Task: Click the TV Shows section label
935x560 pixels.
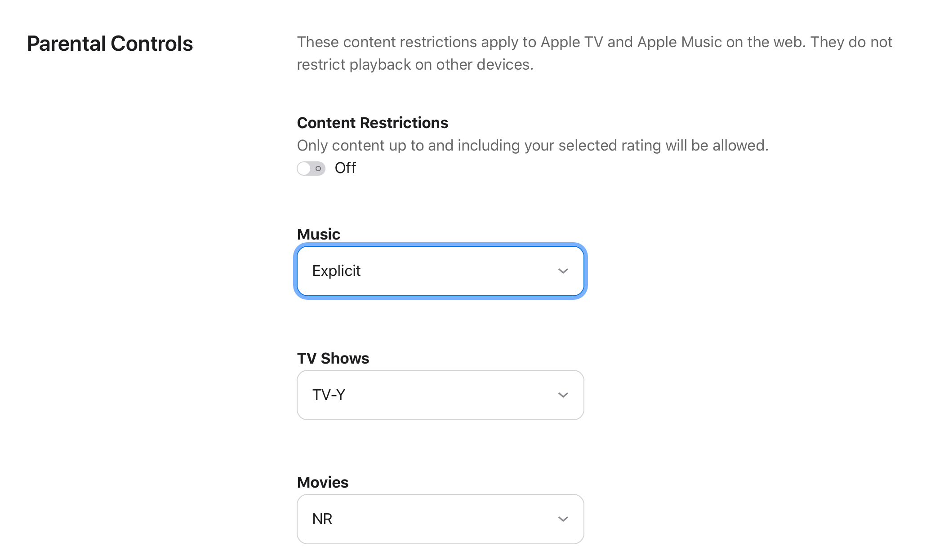Action: pyautogui.click(x=333, y=358)
